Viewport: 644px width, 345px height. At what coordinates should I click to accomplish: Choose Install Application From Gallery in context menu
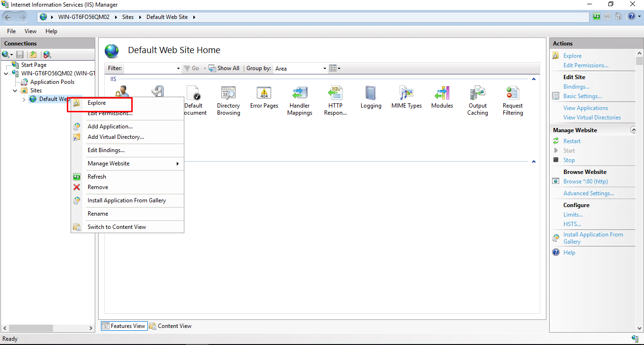pyautogui.click(x=127, y=200)
